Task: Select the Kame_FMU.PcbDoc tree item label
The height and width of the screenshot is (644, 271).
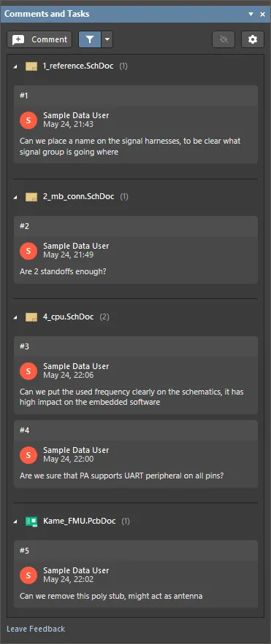Action: click(80, 521)
